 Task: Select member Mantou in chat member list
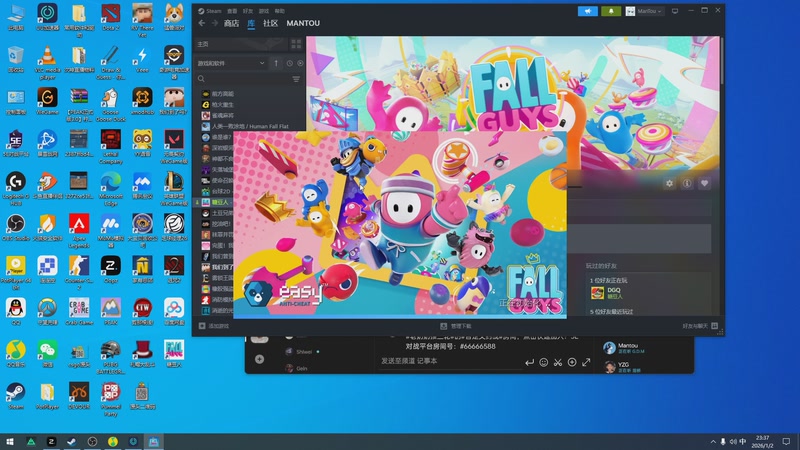624,348
